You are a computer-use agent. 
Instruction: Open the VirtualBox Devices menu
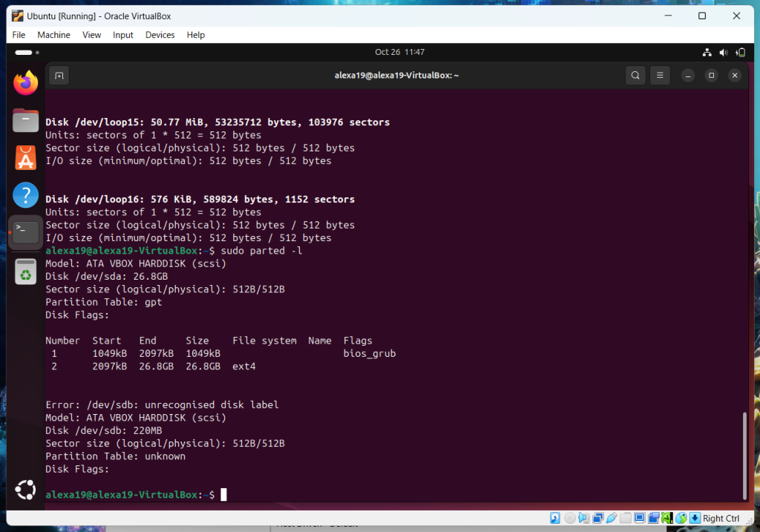[160, 35]
